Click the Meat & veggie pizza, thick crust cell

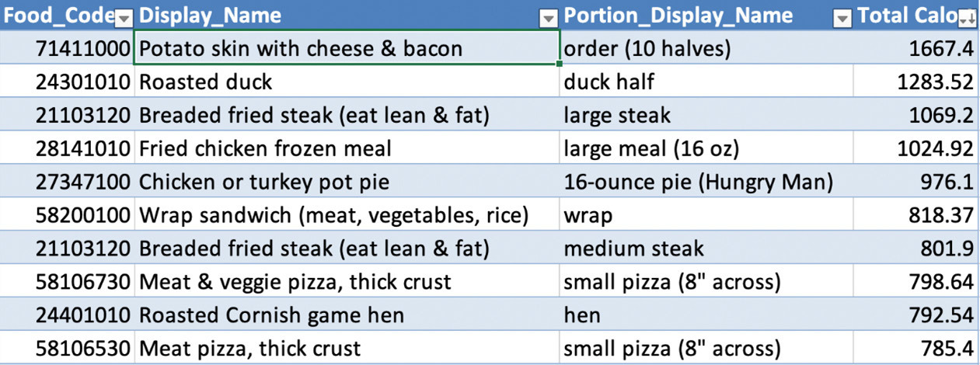[x=347, y=282]
